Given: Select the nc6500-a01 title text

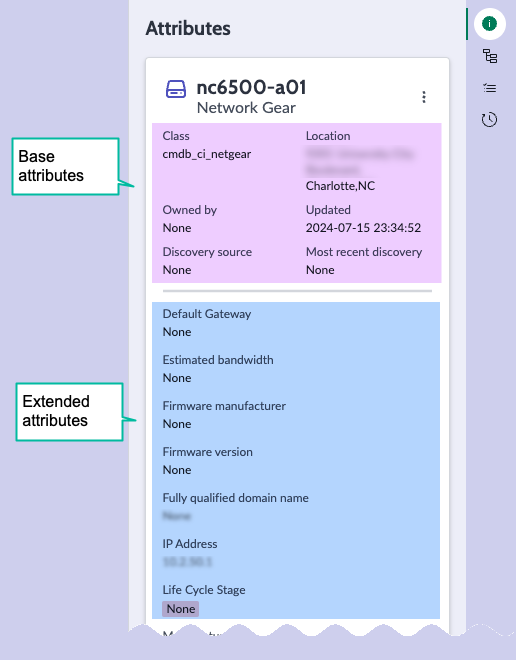Looking at the screenshot, I should 251,88.
